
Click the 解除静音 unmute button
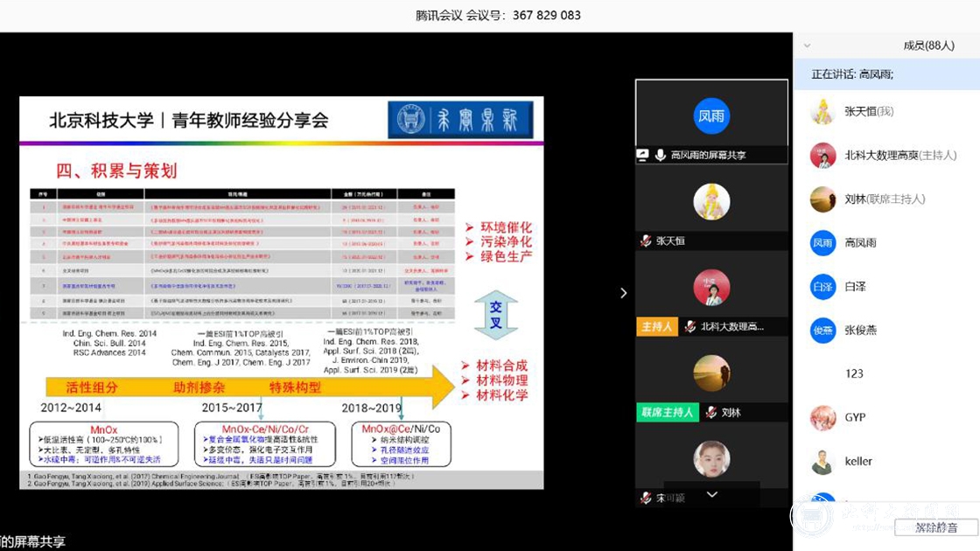coord(935,527)
